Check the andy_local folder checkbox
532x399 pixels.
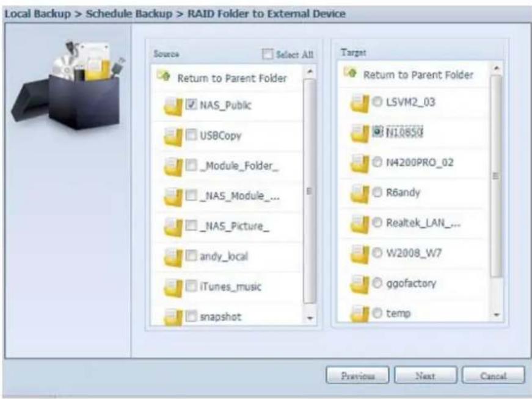[x=191, y=257]
